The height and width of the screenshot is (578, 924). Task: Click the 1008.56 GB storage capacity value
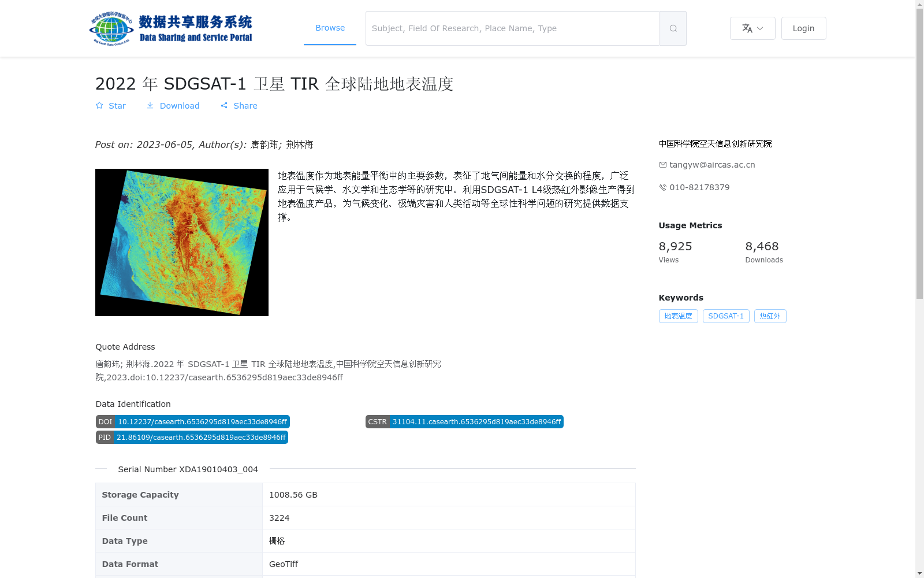[293, 495]
